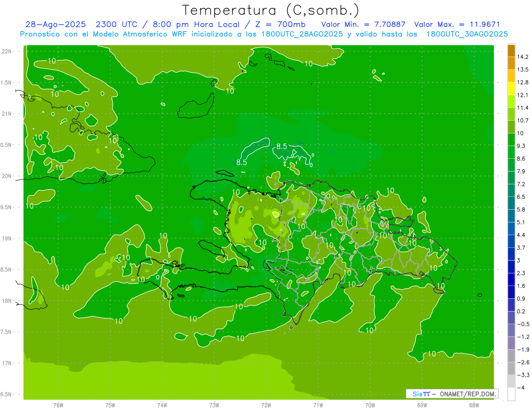This screenshot has width=532, height=411.
Task: Click the '20N' latitude axis label
Action: [x=7, y=176]
